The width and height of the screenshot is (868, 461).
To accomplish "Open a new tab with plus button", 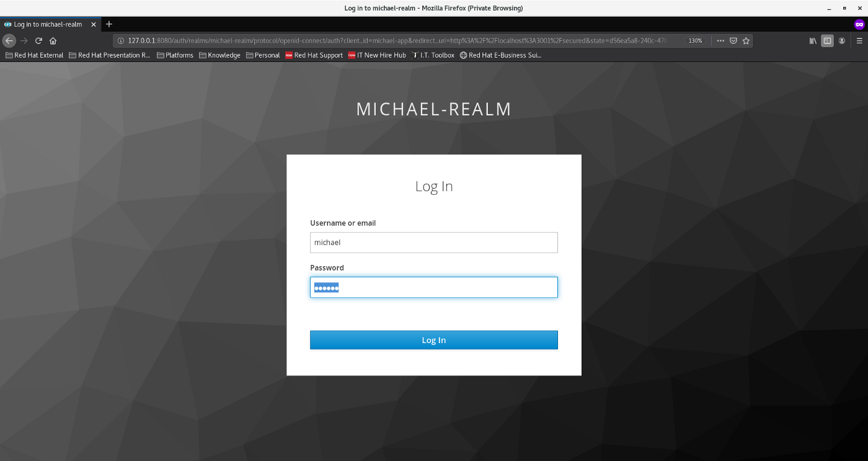I will pos(109,24).
